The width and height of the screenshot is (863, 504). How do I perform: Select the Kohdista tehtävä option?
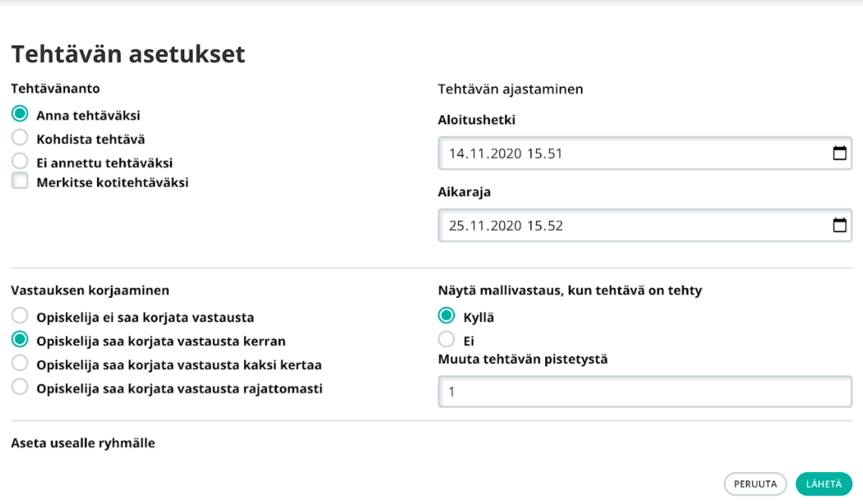(x=21, y=138)
